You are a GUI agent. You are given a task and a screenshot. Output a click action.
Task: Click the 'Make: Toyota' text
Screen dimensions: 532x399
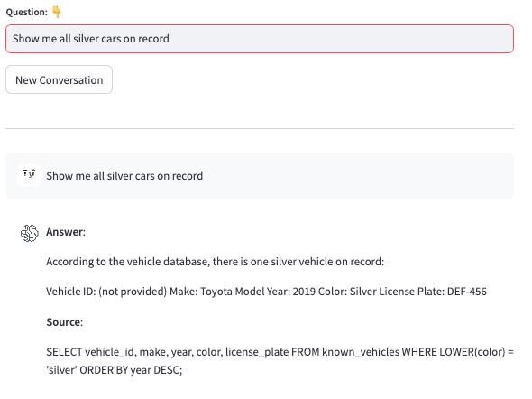pyautogui.click(x=202, y=292)
